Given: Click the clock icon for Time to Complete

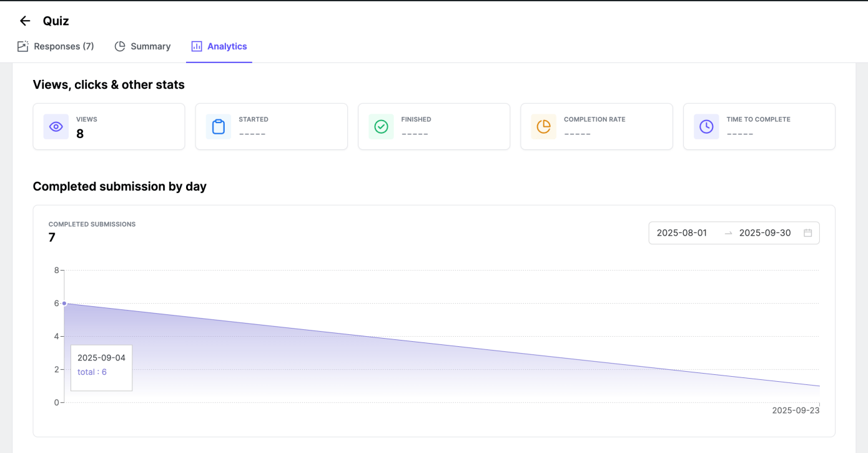Looking at the screenshot, I should [706, 127].
